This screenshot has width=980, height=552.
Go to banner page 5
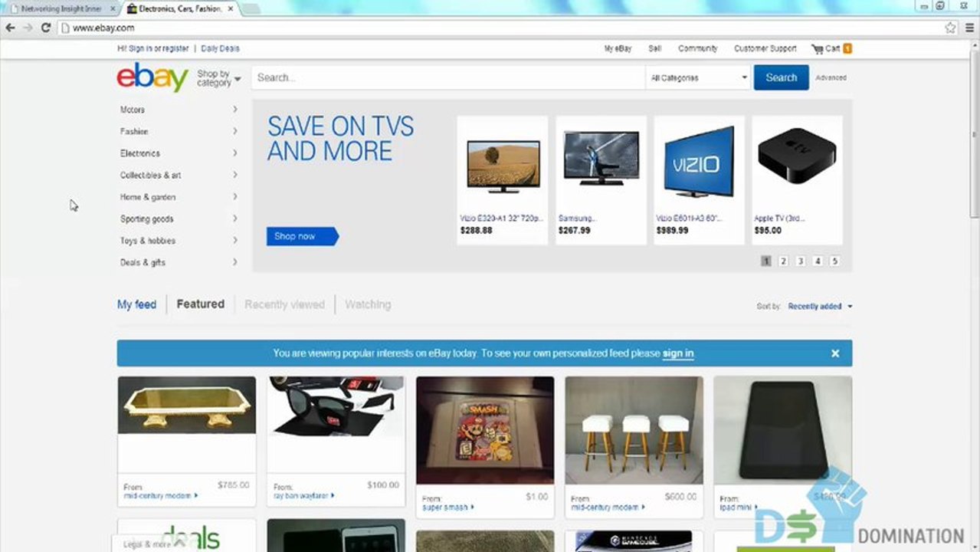point(834,261)
